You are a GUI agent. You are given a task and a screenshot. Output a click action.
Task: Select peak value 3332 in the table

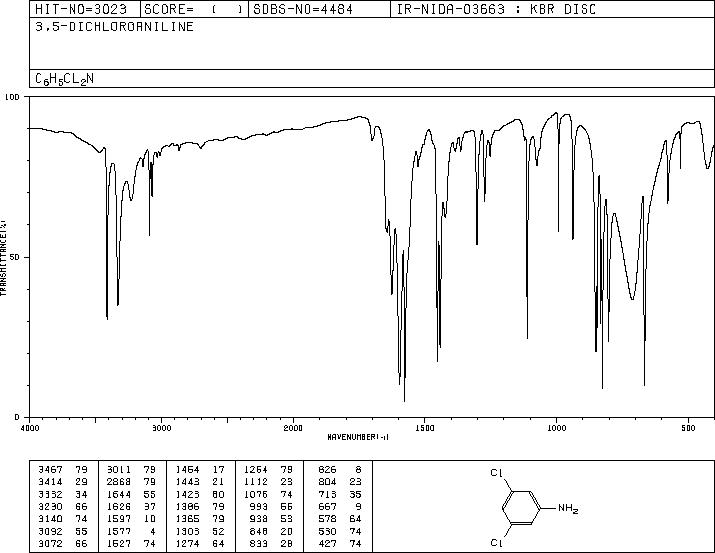[x=50, y=494]
